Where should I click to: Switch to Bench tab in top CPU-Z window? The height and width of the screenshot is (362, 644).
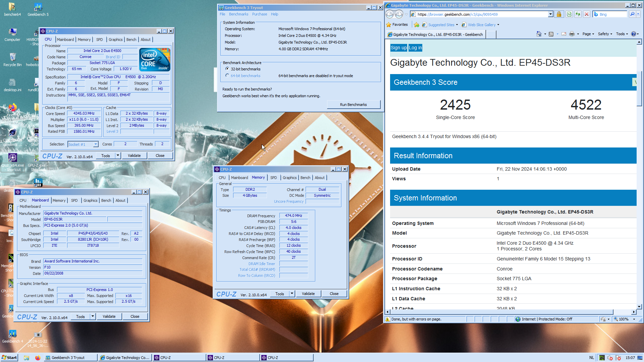(131, 40)
